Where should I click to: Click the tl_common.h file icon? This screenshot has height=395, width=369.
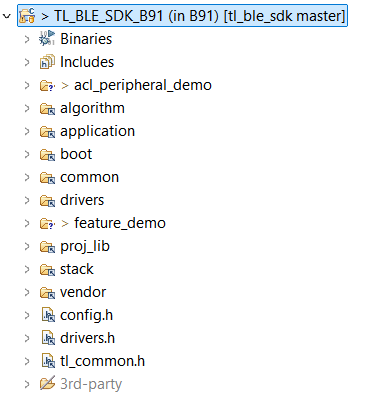[x=48, y=361]
